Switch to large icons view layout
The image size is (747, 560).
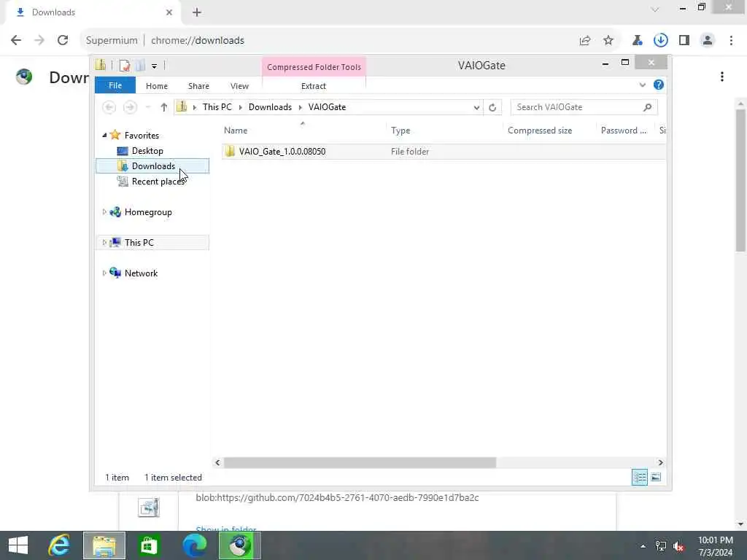(656, 477)
